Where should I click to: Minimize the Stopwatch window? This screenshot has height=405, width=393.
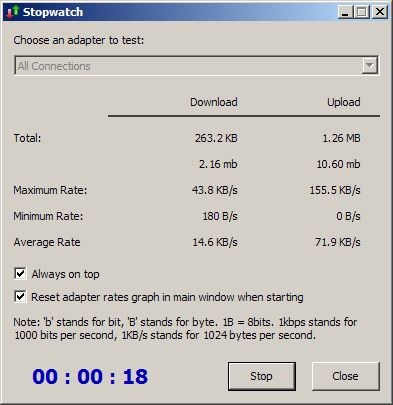345,12
